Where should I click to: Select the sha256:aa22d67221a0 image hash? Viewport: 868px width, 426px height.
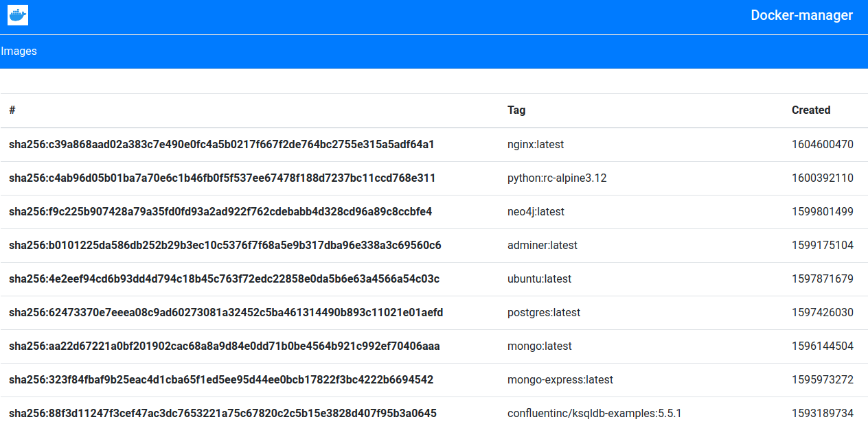click(x=224, y=346)
